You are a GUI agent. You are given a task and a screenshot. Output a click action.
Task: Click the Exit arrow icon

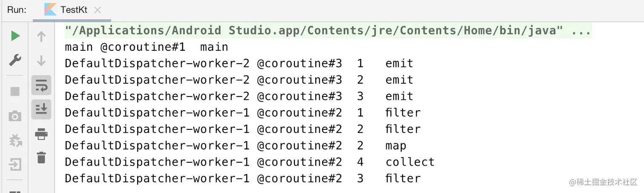coord(15,164)
